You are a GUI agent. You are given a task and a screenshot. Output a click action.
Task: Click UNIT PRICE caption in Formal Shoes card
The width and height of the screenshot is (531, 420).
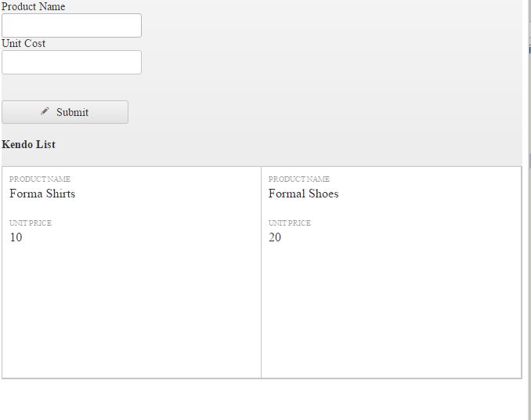click(x=290, y=223)
